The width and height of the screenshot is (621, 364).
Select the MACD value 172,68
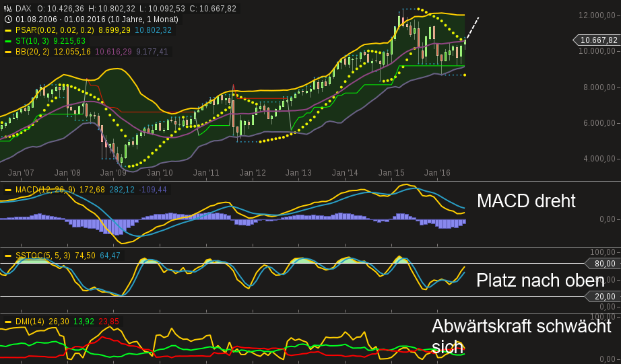click(92, 190)
